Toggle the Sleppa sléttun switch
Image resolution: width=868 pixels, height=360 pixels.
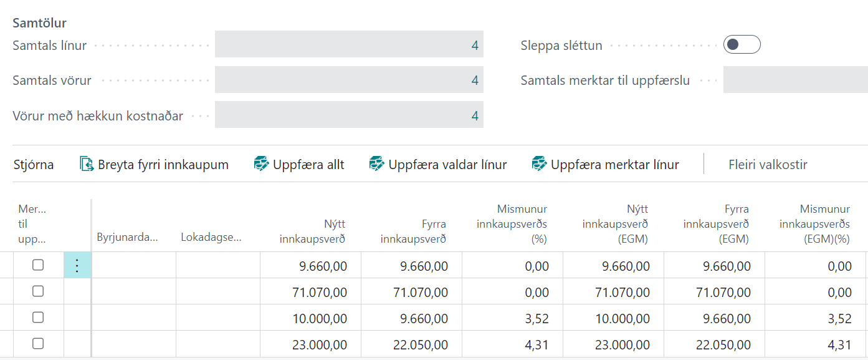tap(742, 45)
